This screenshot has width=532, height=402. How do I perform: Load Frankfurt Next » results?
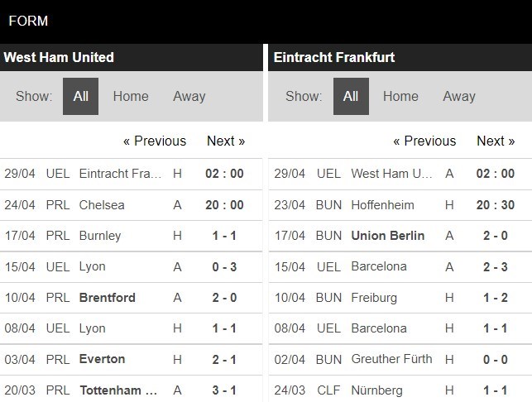(496, 141)
